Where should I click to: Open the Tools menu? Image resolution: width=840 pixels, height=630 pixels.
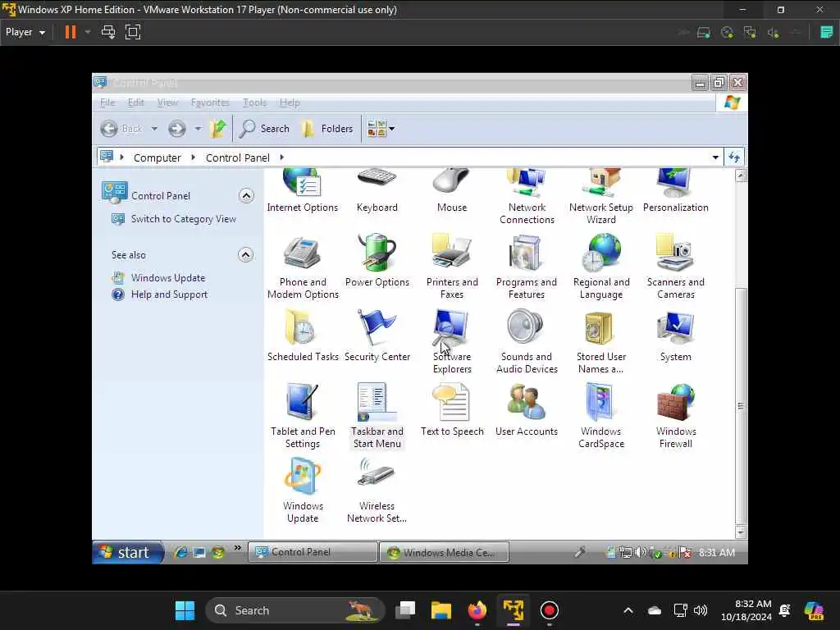254,103
